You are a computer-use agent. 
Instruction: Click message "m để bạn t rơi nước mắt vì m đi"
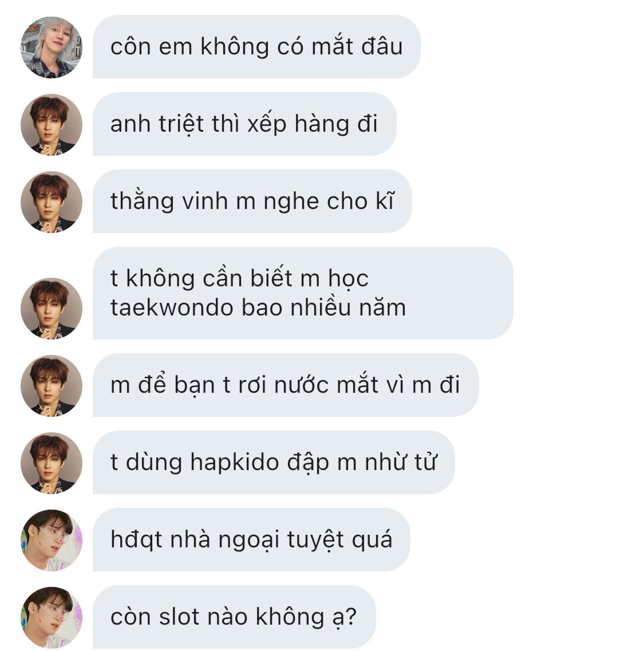pos(286,385)
